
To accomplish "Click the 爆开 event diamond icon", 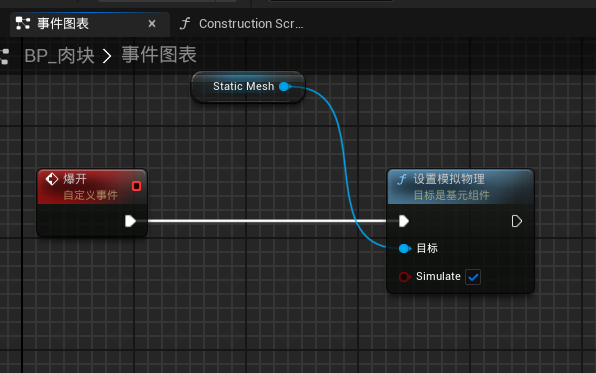I will tap(52, 179).
